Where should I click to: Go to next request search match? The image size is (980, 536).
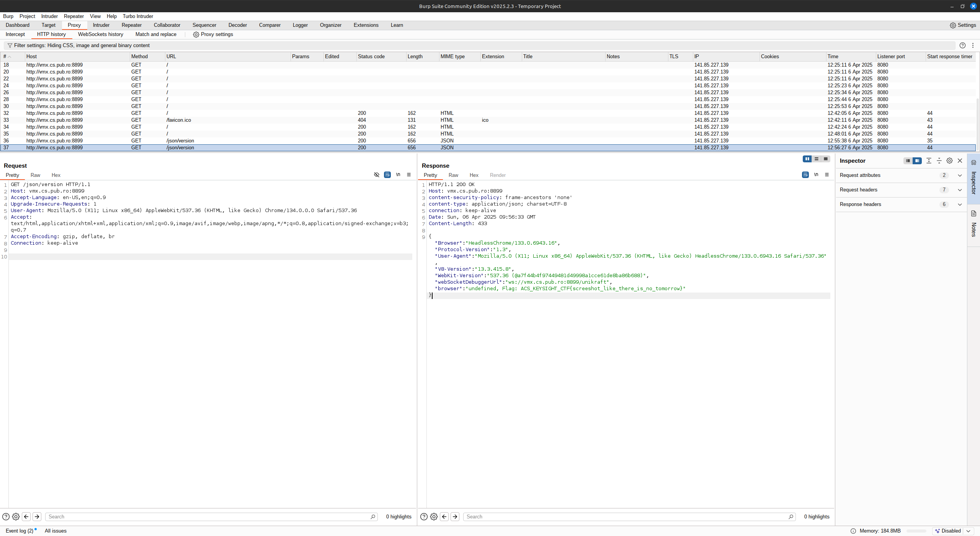[x=37, y=517]
